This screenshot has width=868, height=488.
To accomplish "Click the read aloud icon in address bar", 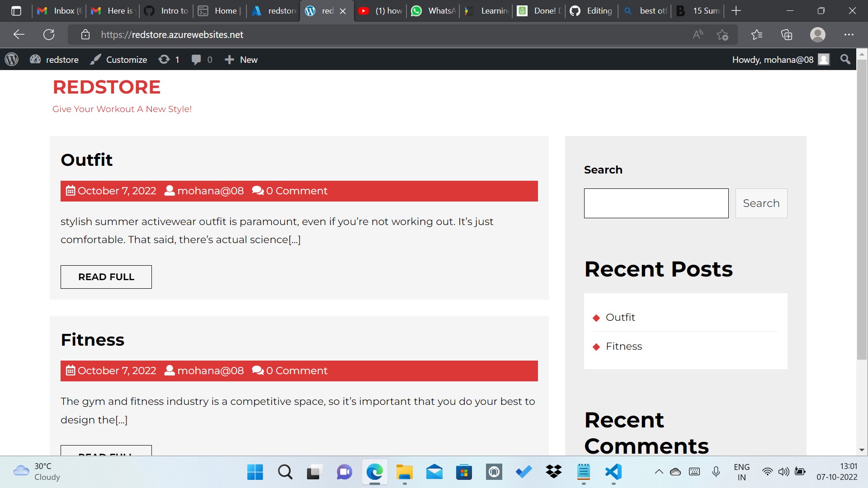I will tap(698, 34).
